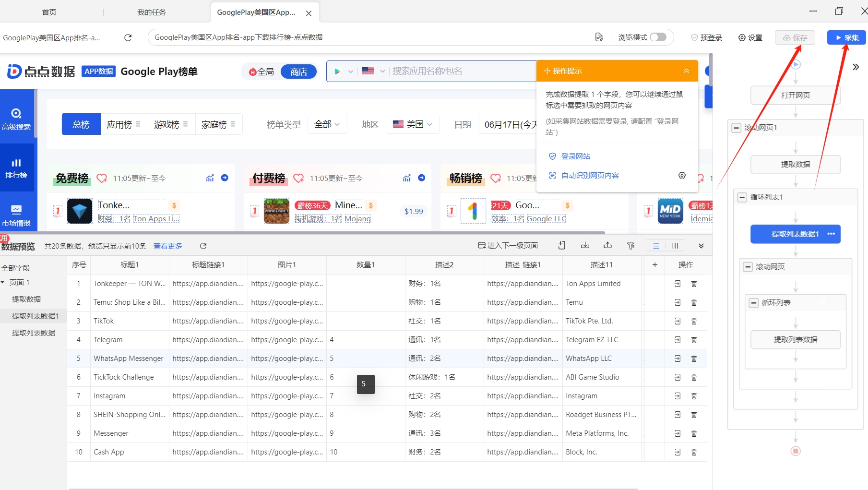Collapse the data preview panel chevron
This screenshot has height=490, width=868.
[701, 246]
